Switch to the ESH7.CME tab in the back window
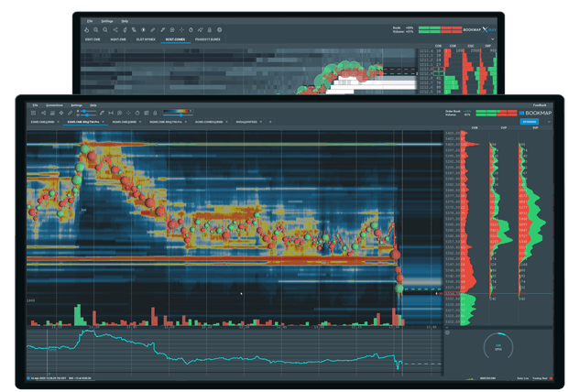Viewport: 568px width, 392px height. click(x=93, y=39)
